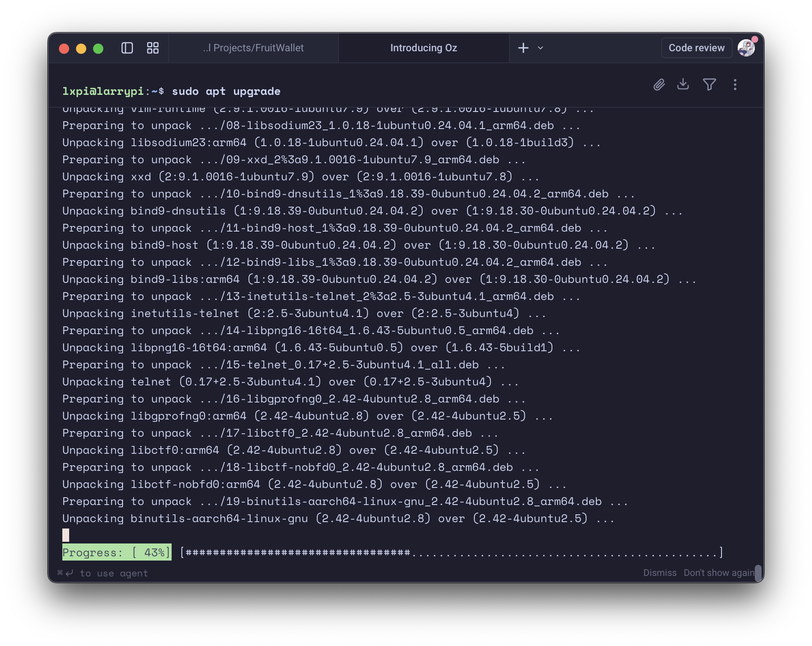Expand the new tab options chevron
Screen dimensions: 812x646
(x=540, y=48)
